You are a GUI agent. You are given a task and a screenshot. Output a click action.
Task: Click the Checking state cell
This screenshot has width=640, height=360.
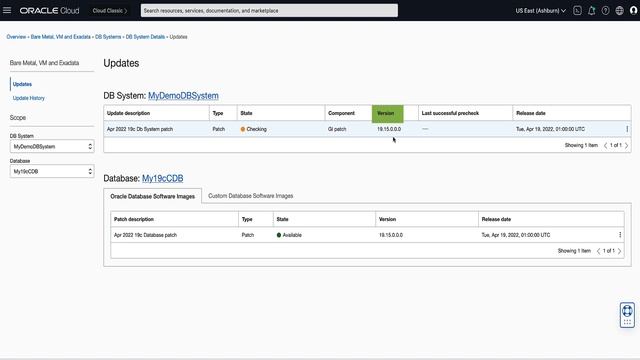tap(253, 129)
